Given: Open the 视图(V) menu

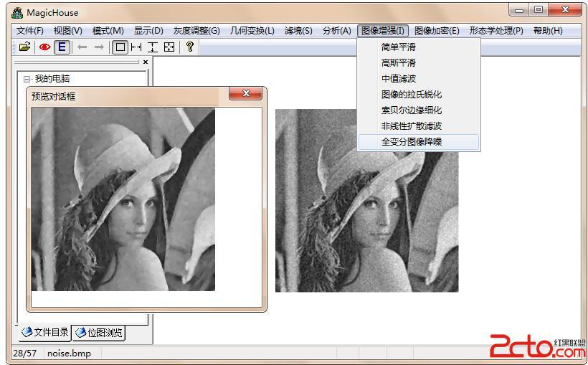Looking at the screenshot, I should pyautogui.click(x=68, y=31).
